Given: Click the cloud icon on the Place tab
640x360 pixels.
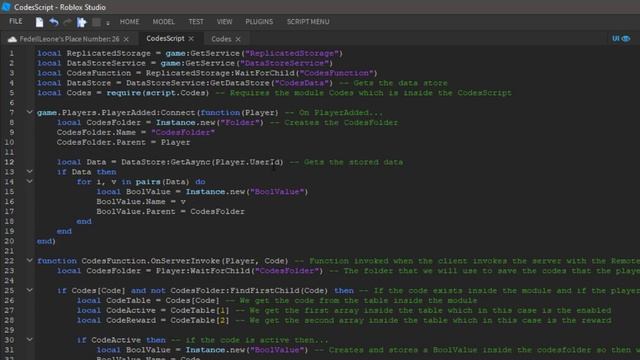Looking at the screenshot, I should pyautogui.click(x=12, y=39).
